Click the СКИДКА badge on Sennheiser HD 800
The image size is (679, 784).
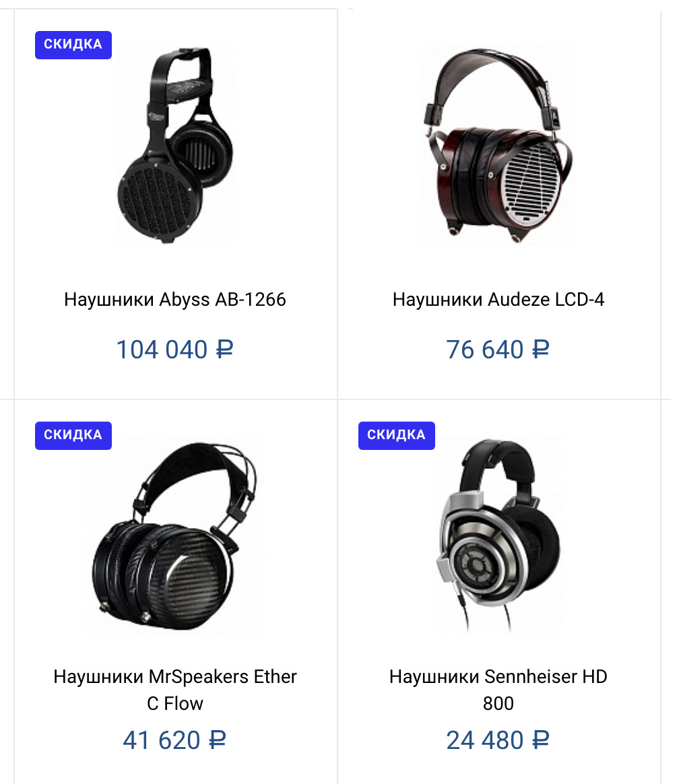(397, 436)
